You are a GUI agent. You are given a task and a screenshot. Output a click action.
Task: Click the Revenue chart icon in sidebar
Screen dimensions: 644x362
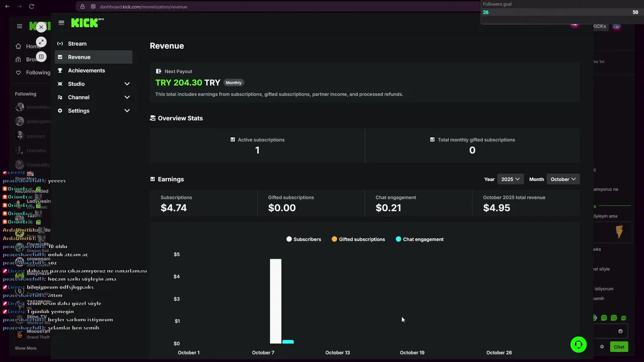click(60, 57)
